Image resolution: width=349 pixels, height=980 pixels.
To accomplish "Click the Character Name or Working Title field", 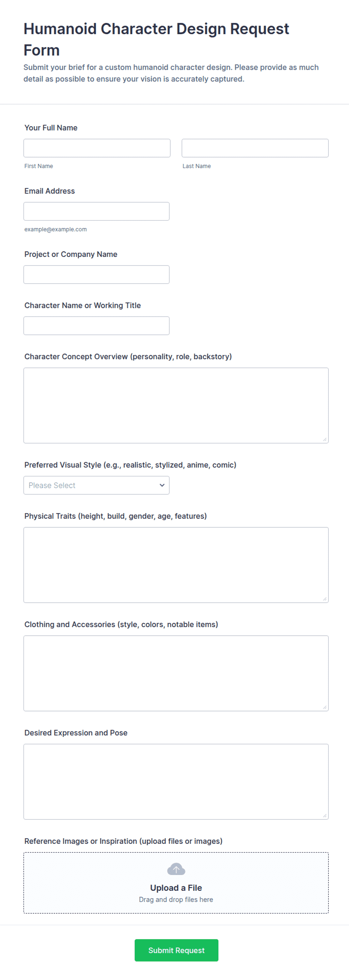I will point(96,326).
